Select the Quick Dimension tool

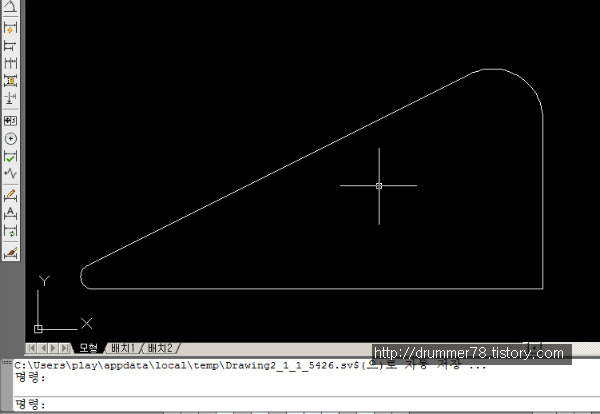point(10,29)
